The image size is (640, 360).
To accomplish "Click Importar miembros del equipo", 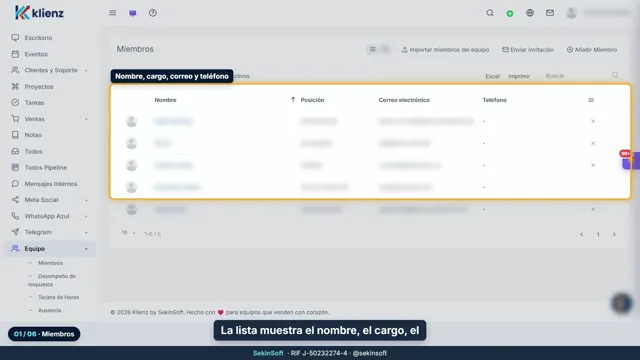I will pos(445,49).
